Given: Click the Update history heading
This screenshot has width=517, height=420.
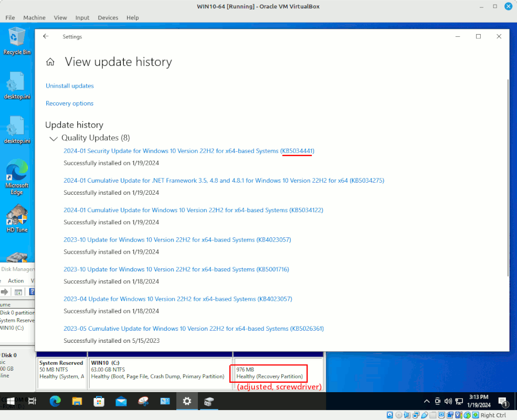Looking at the screenshot, I should pos(74,125).
